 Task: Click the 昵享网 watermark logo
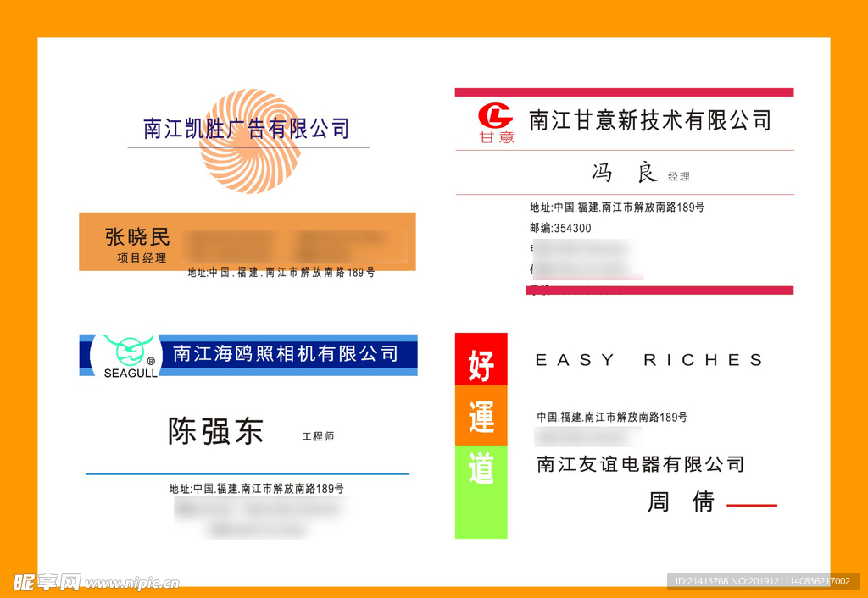(46, 582)
